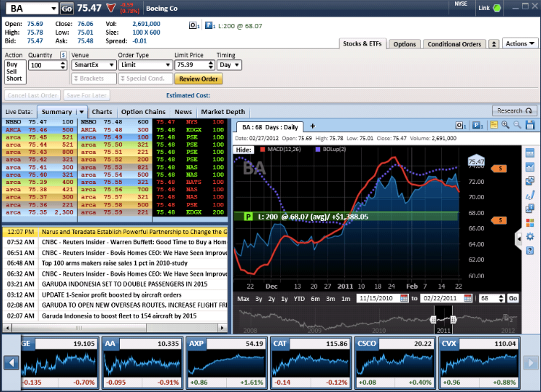Open the start date calendar picker

click(404, 298)
